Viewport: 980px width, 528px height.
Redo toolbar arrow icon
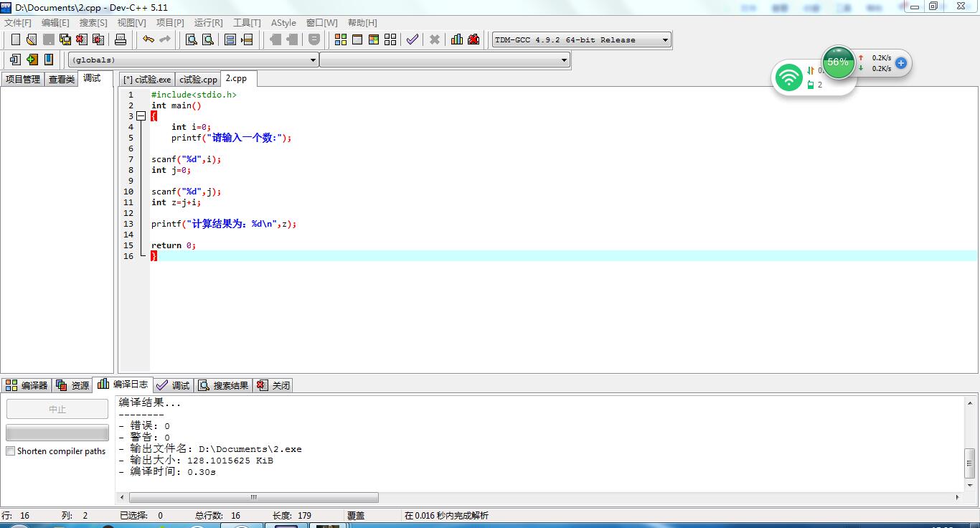[x=165, y=39]
